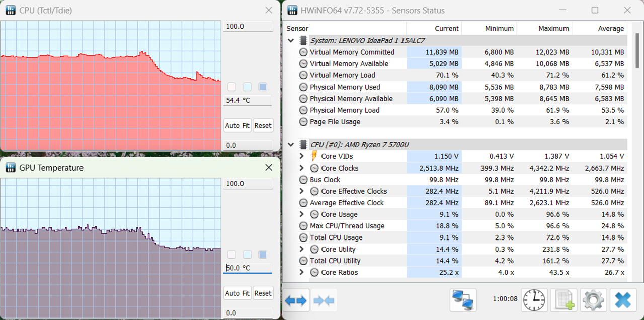Click the log file add icon
Screen dimensions: 644x320
563,301
